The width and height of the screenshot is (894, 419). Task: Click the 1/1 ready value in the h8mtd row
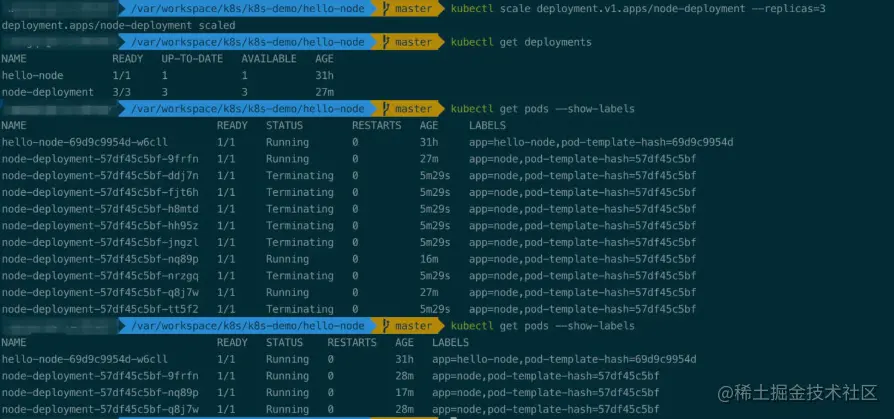(226, 209)
